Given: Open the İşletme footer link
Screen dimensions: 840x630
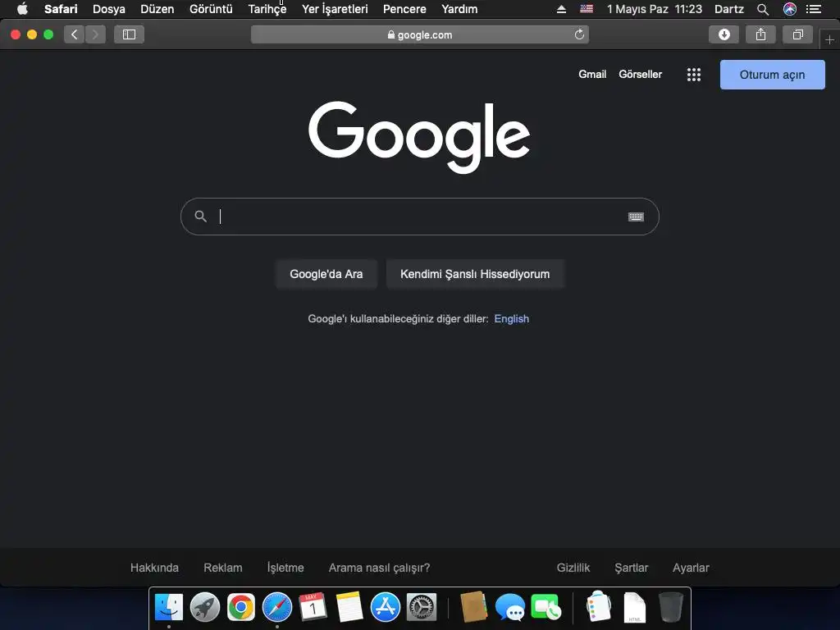Looking at the screenshot, I should (x=285, y=568).
